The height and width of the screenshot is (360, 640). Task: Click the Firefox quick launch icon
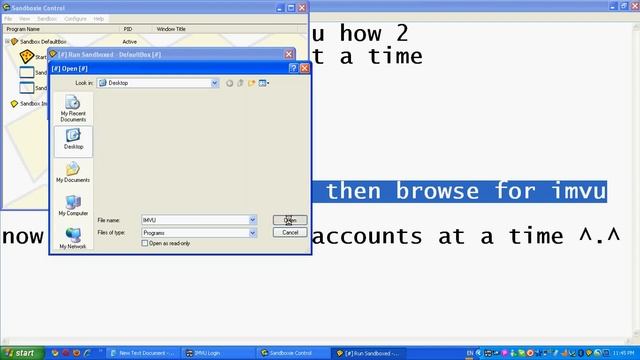[x=76, y=353]
